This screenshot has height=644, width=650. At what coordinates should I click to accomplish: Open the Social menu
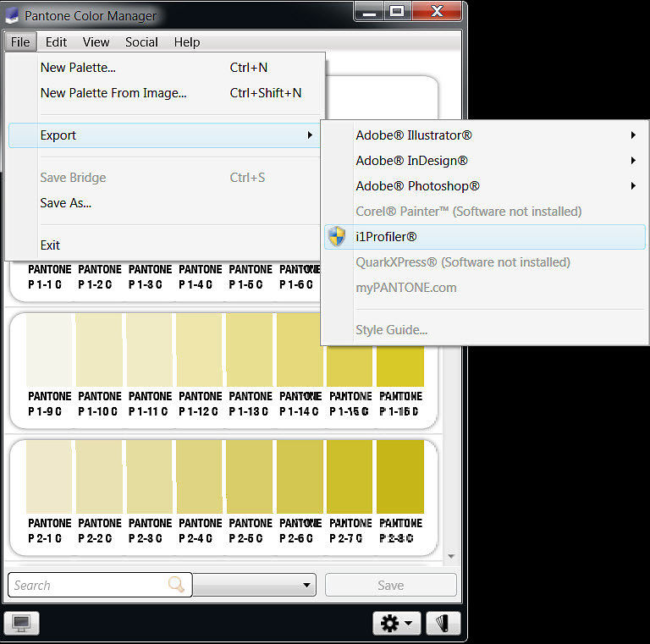pyautogui.click(x=141, y=42)
